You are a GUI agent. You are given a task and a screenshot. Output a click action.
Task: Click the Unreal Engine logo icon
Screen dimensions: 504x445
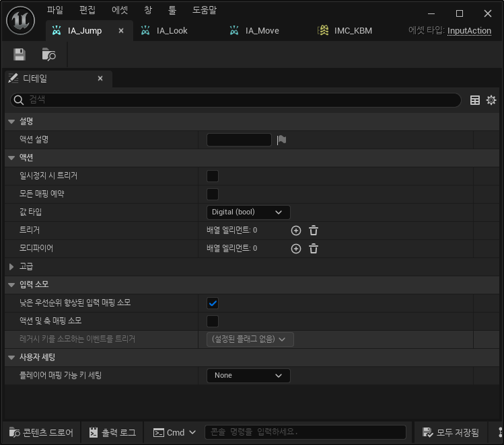pos(21,21)
